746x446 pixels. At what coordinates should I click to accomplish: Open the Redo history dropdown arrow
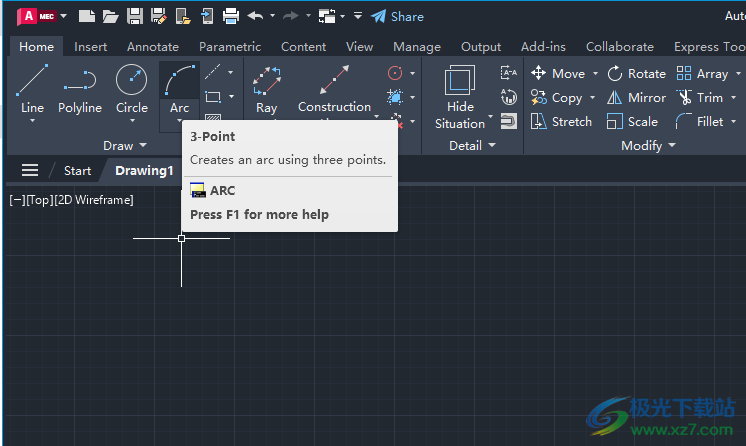(x=308, y=16)
